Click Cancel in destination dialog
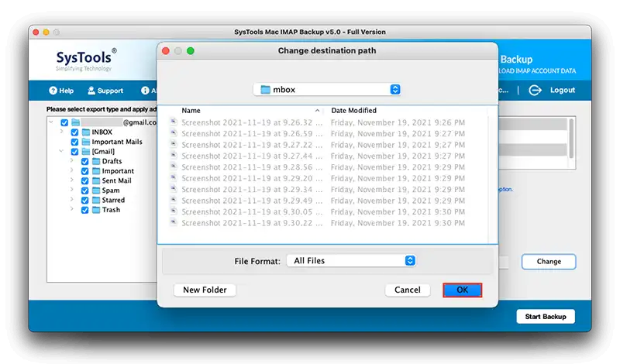 tap(408, 290)
